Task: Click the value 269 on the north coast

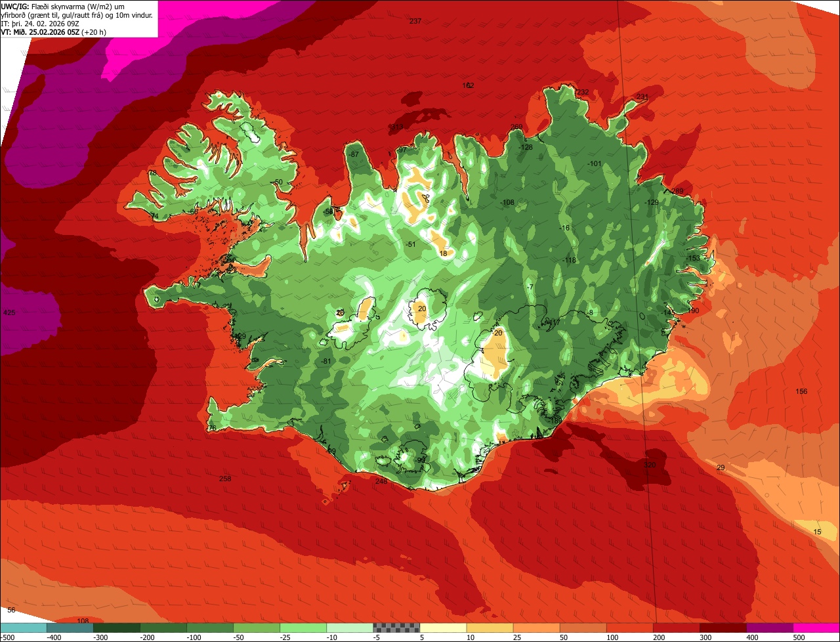Action: click(516, 127)
